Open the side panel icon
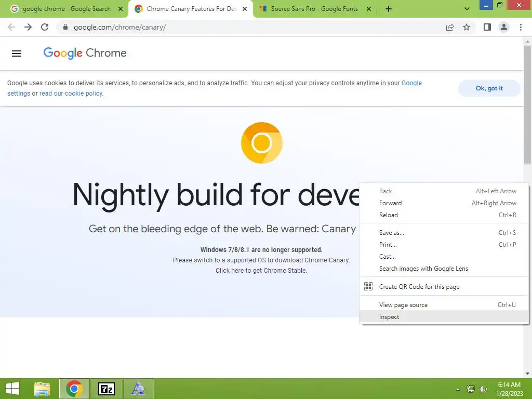 pyautogui.click(x=487, y=27)
